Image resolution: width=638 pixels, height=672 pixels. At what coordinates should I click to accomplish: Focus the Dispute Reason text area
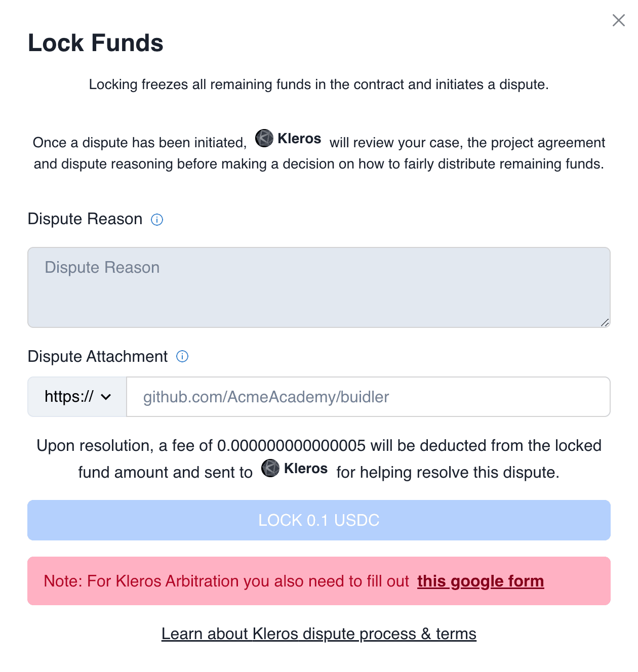319,287
